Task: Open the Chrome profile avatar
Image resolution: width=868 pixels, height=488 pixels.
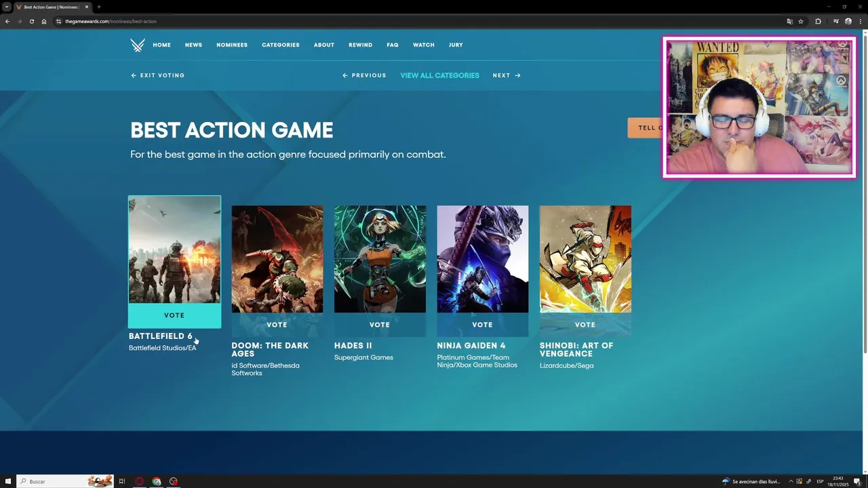Action: pyautogui.click(x=848, y=21)
